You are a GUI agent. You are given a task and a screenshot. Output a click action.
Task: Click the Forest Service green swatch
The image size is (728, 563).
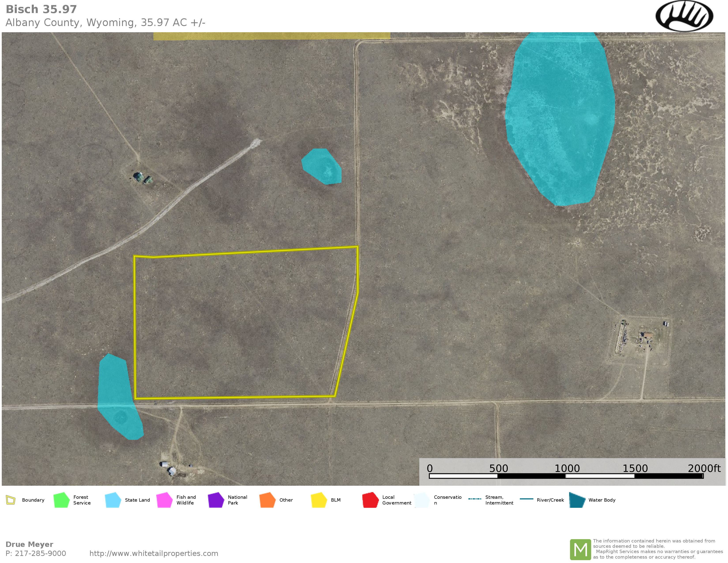click(61, 500)
